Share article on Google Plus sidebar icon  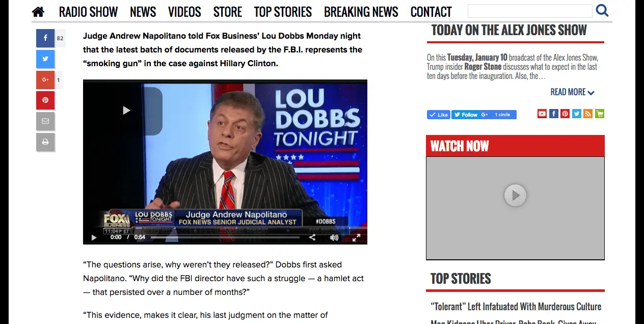pyautogui.click(x=45, y=80)
